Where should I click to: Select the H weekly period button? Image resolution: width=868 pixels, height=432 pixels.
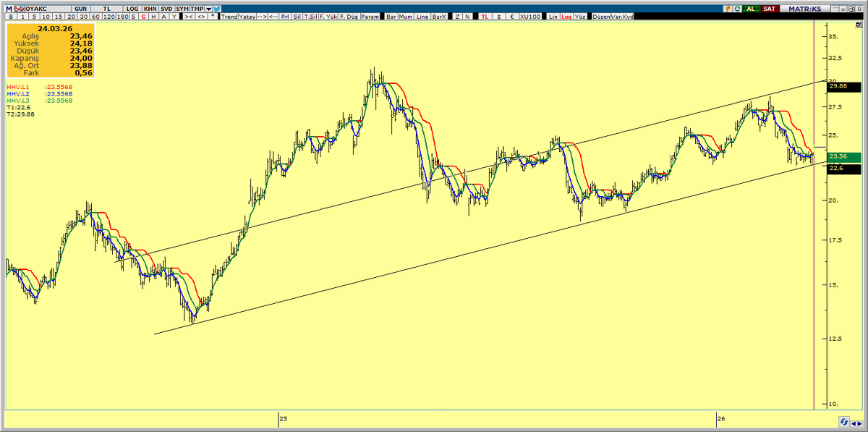coord(153,17)
